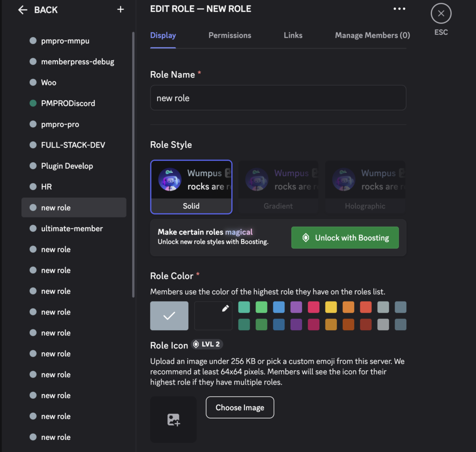Choose the dark teal role color
Viewport: 476px width, 452px height.
point(244,324)
